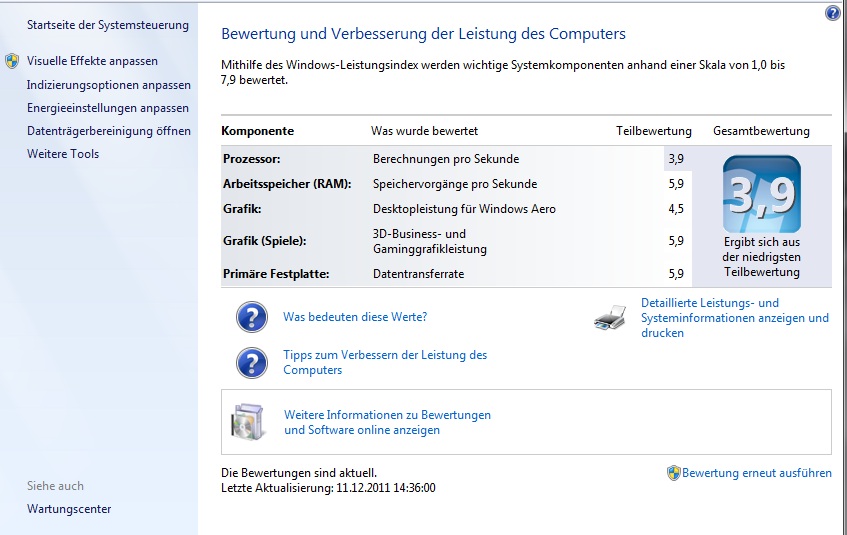
Task: Click the Arbeitsspeicher score 5,9 cell
Action: coord(676,184)
